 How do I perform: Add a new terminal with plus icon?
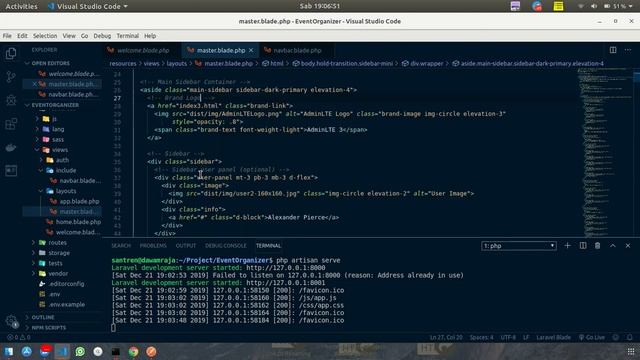click(x=567, y=246)
